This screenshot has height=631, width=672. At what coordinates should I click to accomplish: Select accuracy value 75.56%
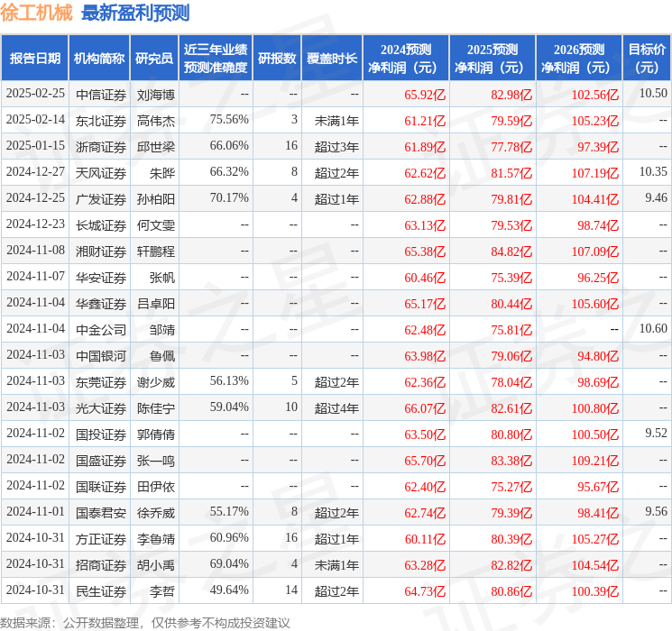(229, 120)
